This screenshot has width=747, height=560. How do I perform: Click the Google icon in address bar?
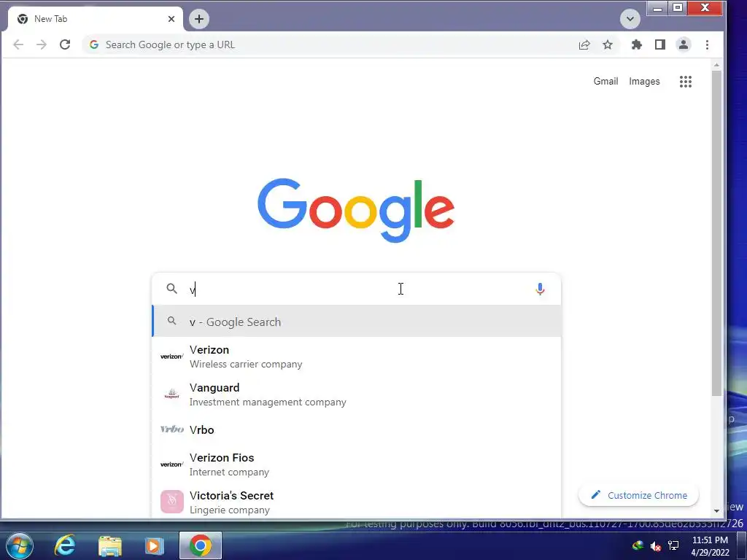[94, 44]
